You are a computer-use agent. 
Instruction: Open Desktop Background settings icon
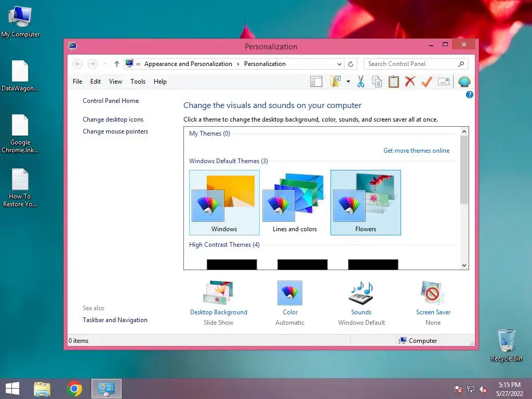pyautogui.click(x=219, y=293)
